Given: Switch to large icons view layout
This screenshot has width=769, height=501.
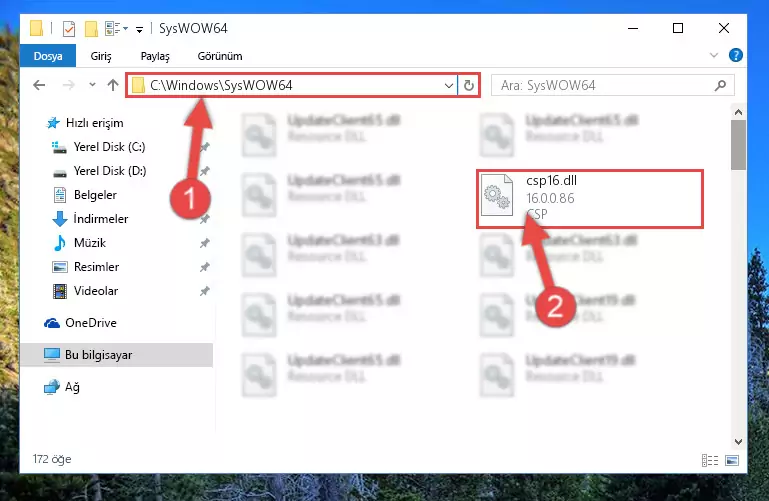Looking at the screenshot, I should pos(732,460).
